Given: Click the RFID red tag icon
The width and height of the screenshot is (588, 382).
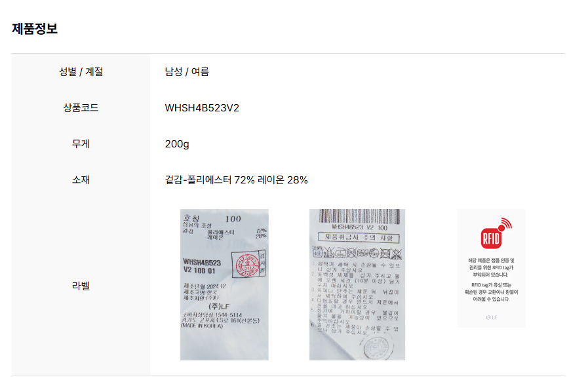Looking at the screenshot, I should pyautogui.click(x=495, y=233).
